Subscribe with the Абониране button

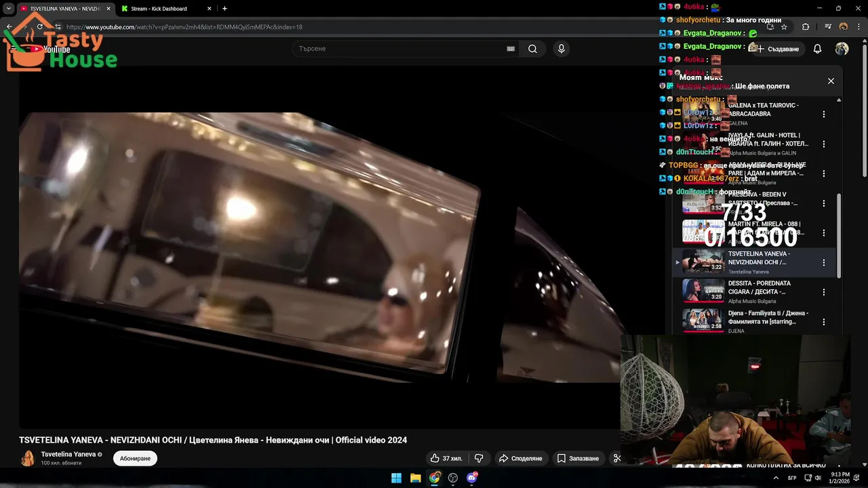tap(135, 459)
